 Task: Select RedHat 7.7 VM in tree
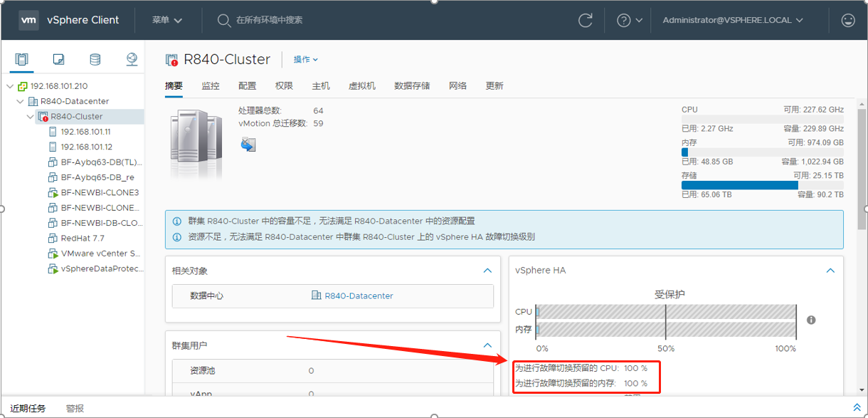coord(83,238)
